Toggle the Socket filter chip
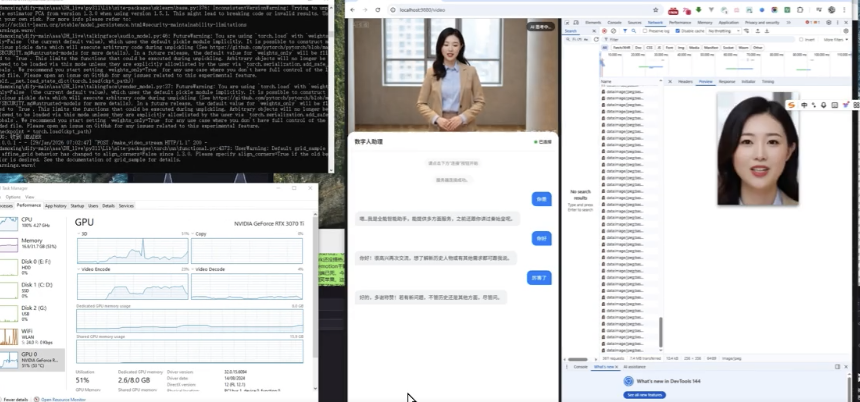This screenshot has width=860, height=402. (x=728, y=48)
